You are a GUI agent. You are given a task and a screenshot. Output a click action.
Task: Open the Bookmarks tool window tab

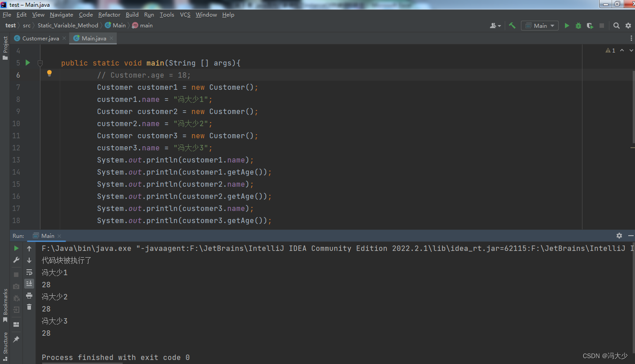tap(5, 305)
